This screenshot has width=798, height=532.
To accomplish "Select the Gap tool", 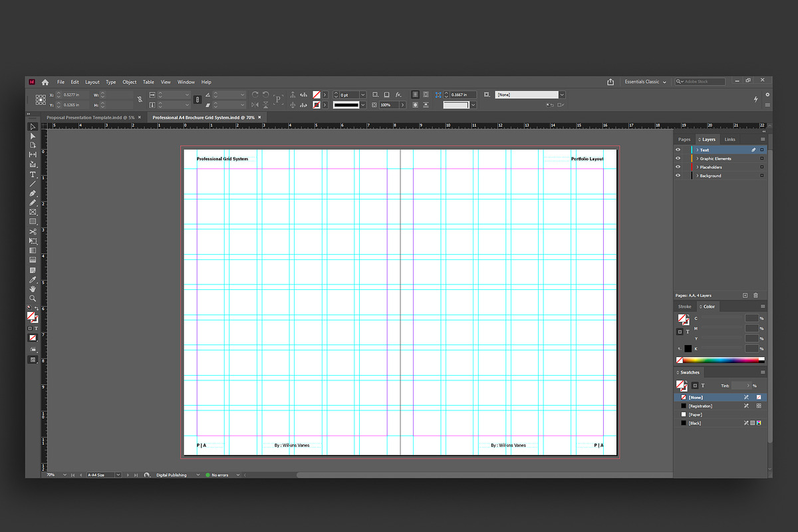I will coord(33,154).
